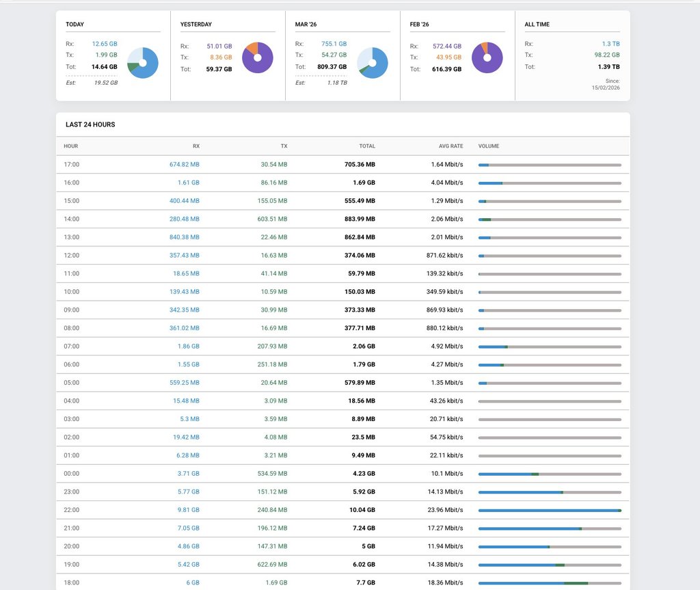Click the 00:00 row volume bar
The height and width of the screenshot is (590, 700).
pos(550,474)
